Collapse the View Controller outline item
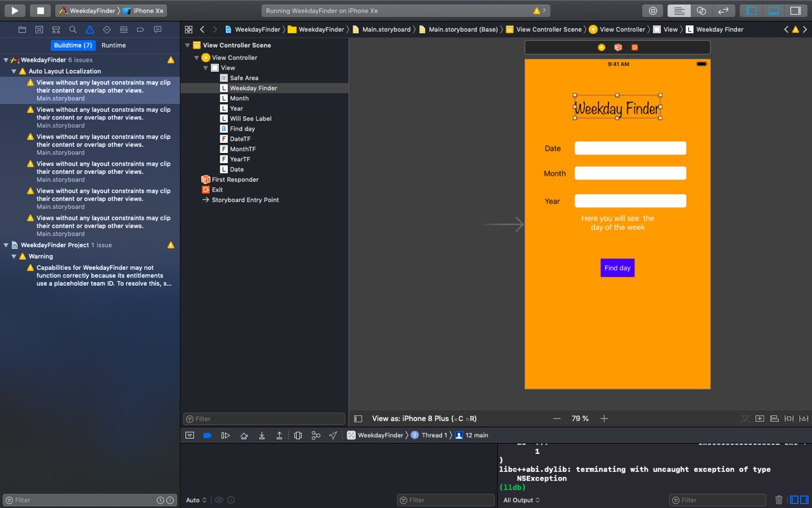812x508 pixels. (197, 58)
